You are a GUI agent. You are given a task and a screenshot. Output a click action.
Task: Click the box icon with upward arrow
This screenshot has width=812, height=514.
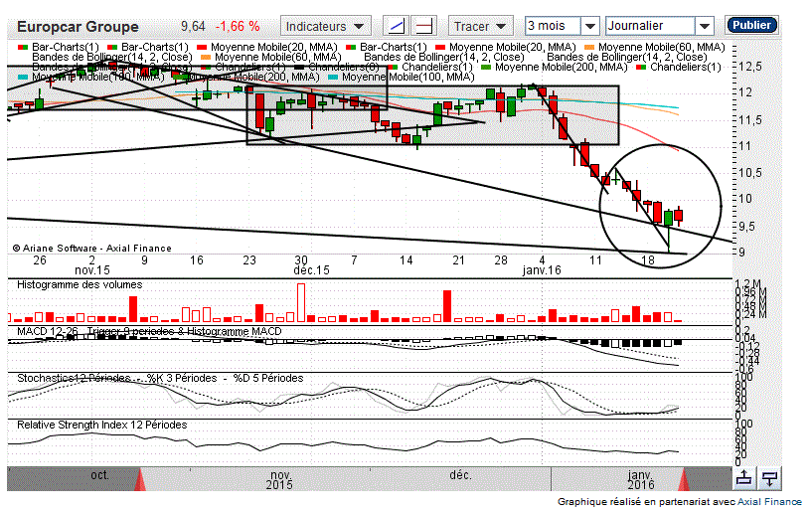tap(743, 478)
